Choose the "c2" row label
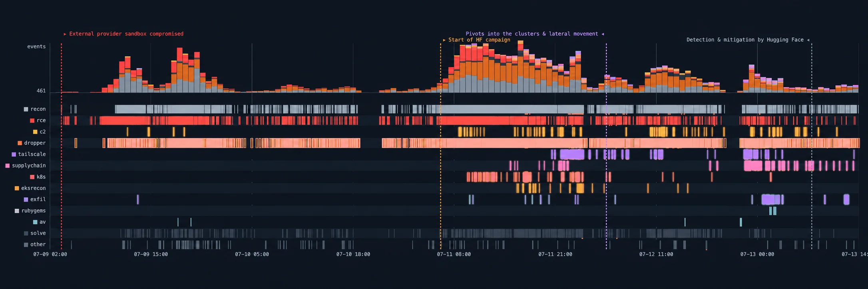 pyautogui.click(x=43, y=132)
